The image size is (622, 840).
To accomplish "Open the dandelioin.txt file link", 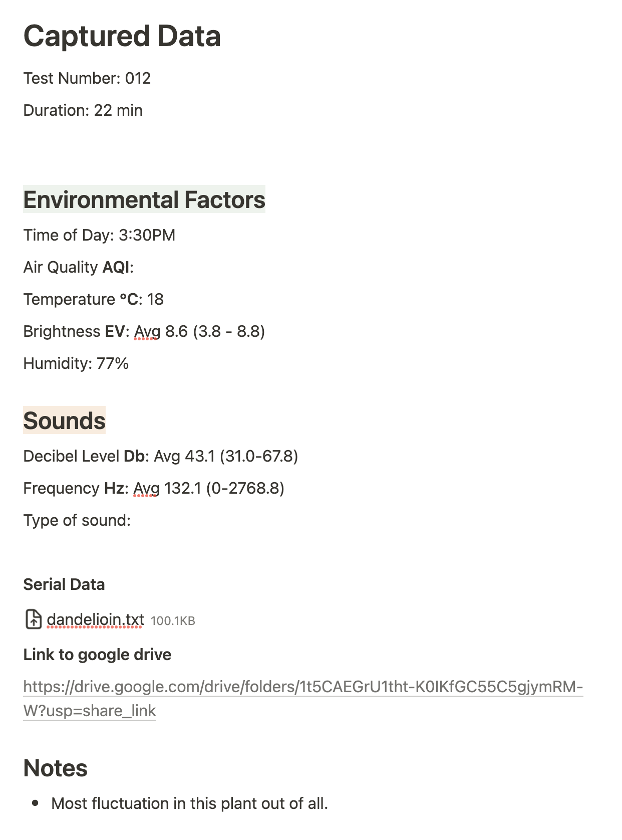I will tap(95, 620).
